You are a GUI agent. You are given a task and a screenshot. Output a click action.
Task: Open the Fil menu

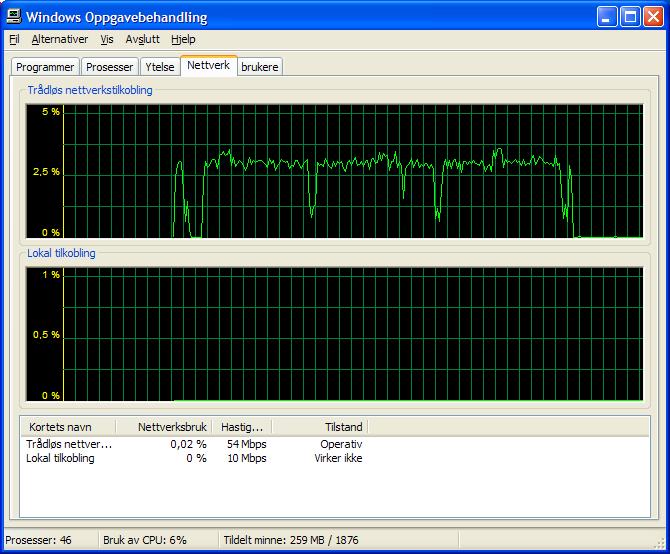[14, 39]
